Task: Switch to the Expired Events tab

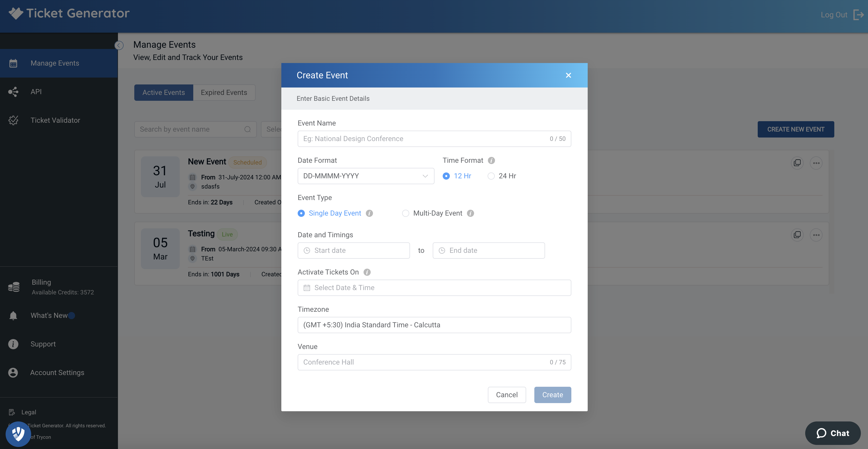Action: [x=224, y=92]
